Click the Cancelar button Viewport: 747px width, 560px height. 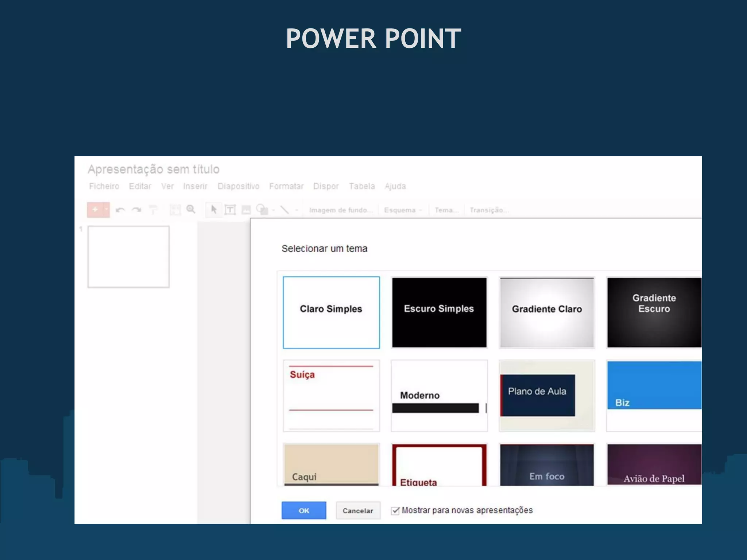coord(358,510)
